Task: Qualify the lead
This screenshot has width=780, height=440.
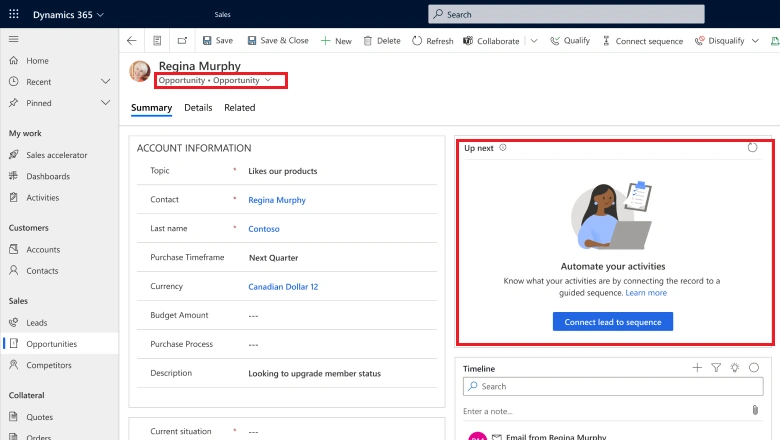Action: click(570, 41)
